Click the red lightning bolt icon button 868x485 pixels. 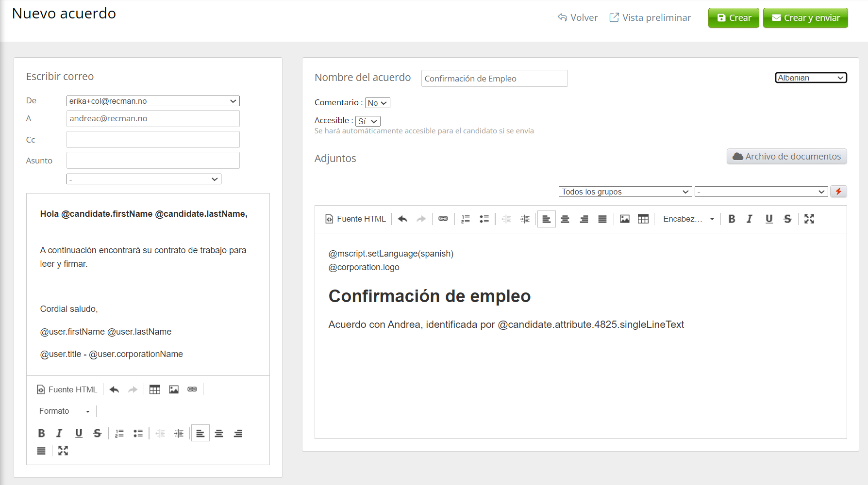(838, 192)
